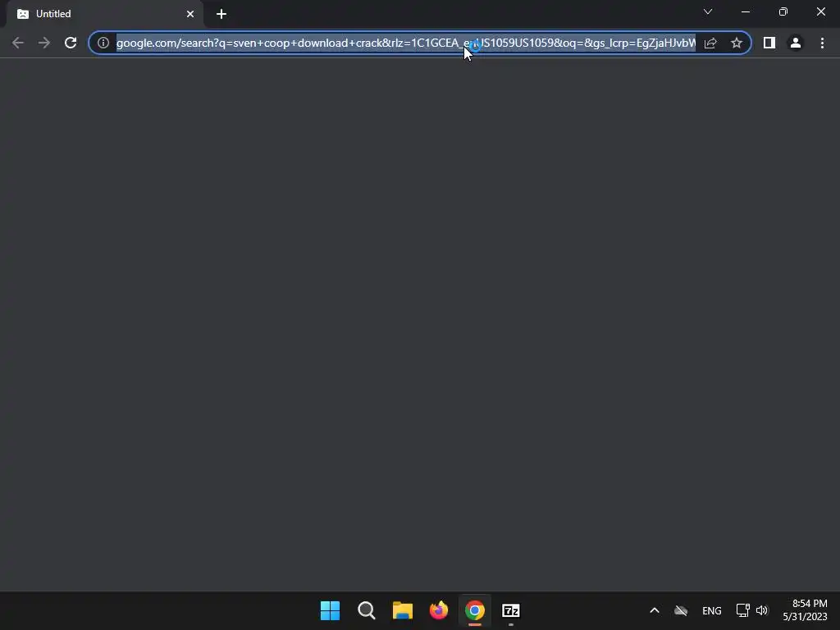Viewport: 840px width, 630px height.
Task: Restore down the Chrome window
Action: 783,11
